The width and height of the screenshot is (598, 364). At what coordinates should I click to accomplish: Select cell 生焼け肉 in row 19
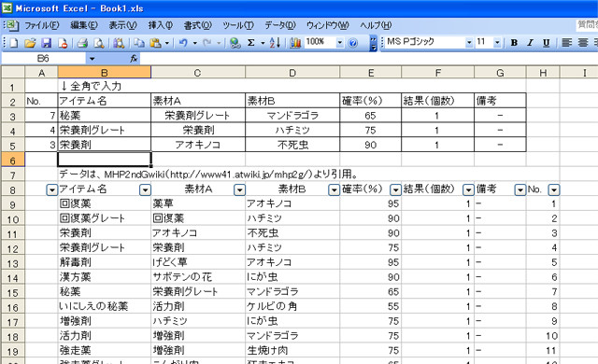[x=292, y=350]
